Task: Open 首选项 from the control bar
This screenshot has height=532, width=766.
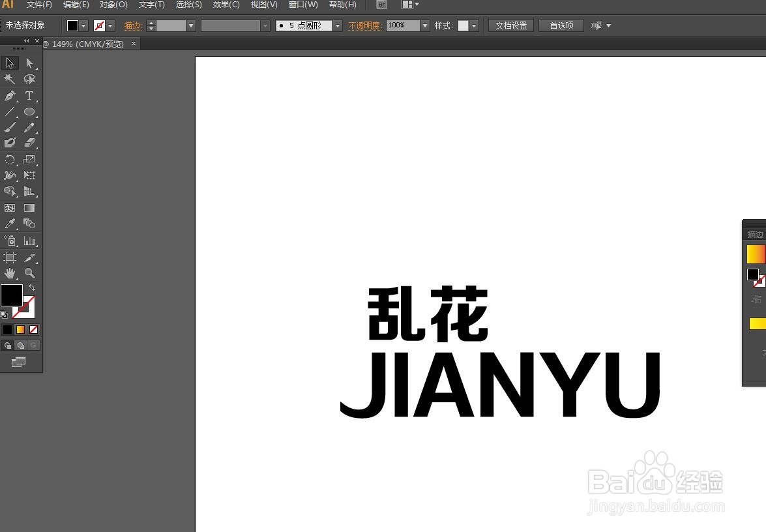Action: click(561, 25)
